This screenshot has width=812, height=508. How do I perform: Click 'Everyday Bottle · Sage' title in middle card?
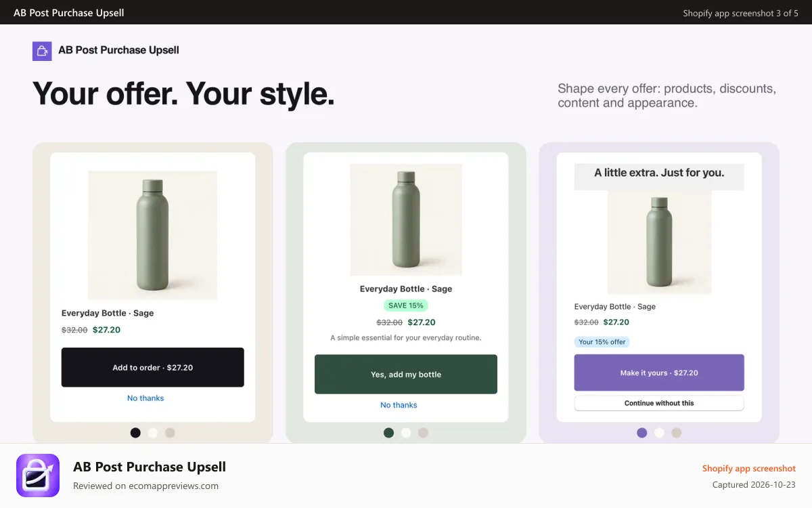point(406,289)
